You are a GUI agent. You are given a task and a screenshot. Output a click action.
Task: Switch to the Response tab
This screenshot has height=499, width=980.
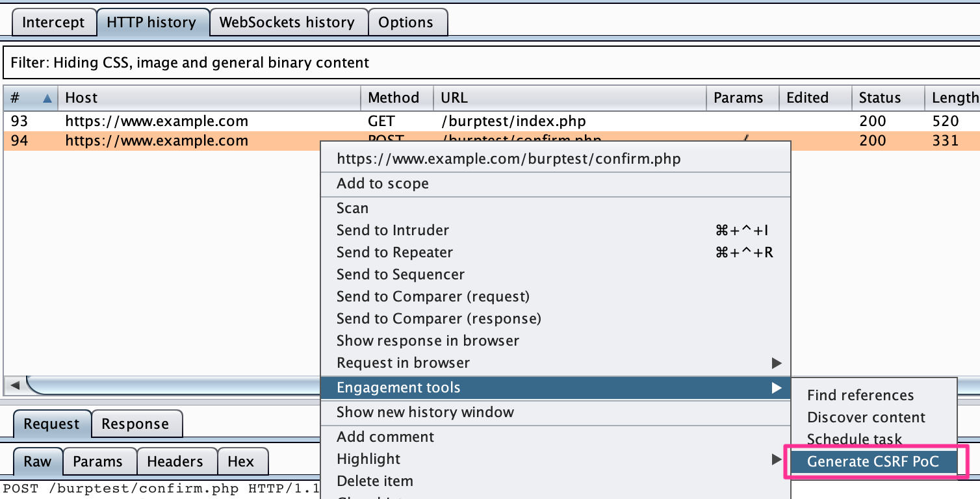(135, 424)
